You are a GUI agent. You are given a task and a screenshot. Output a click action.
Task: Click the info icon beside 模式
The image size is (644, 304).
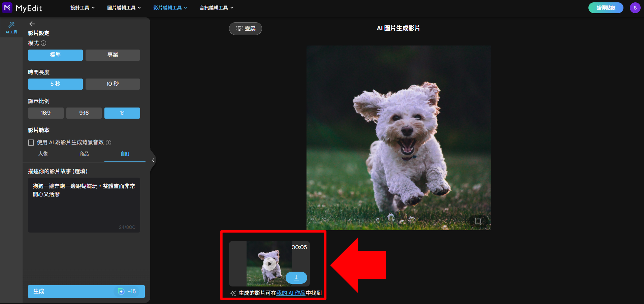pos(43,43)
